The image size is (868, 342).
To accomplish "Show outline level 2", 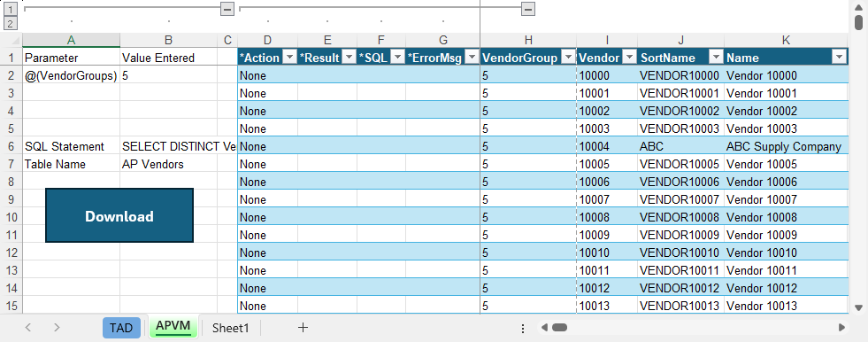I will coord(11,23).
